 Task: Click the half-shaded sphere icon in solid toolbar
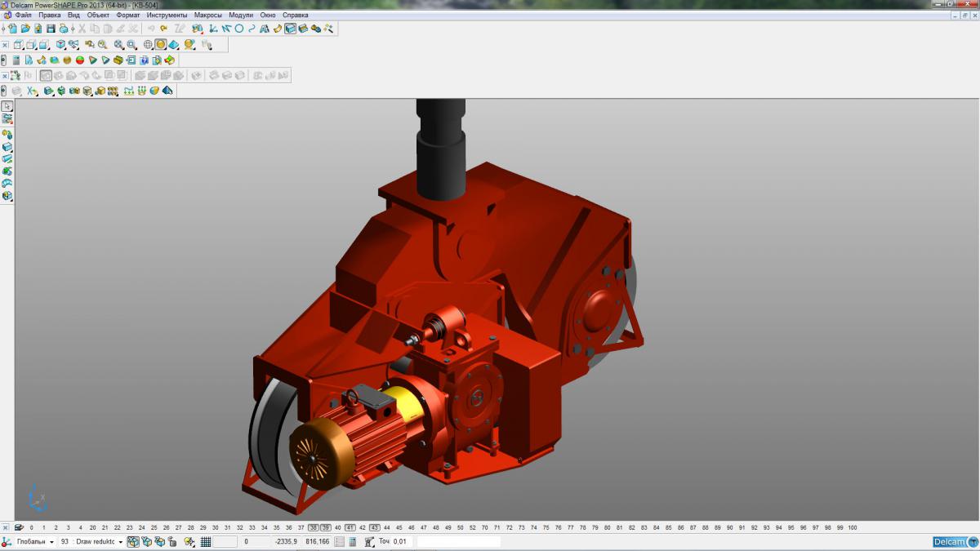(x=154, y=90)
